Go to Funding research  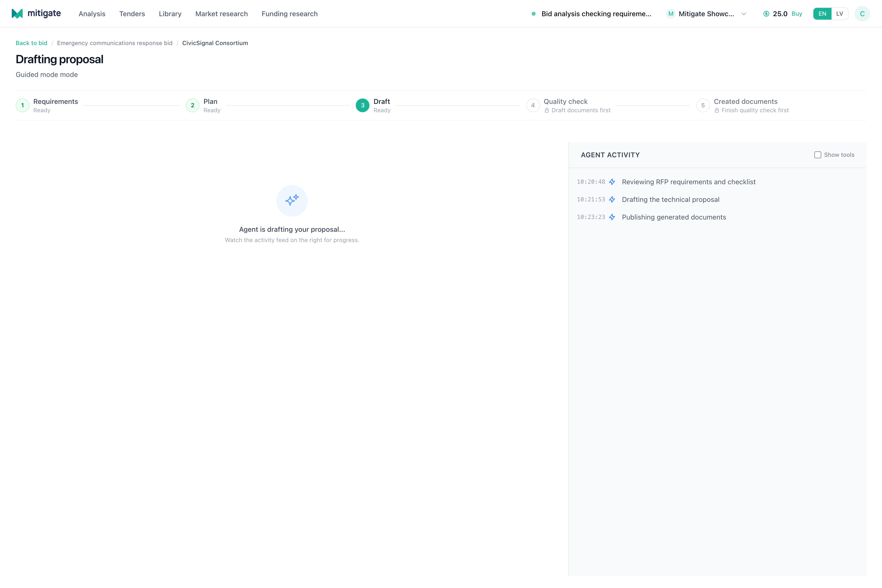(290, 14)
